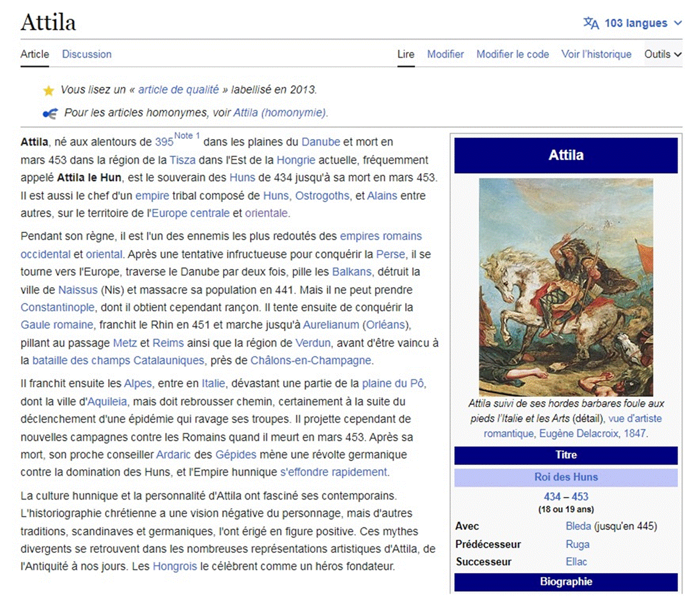The image size is (696, 616).
Task: Open the Bleda link
Action: [x=578, y=526]
